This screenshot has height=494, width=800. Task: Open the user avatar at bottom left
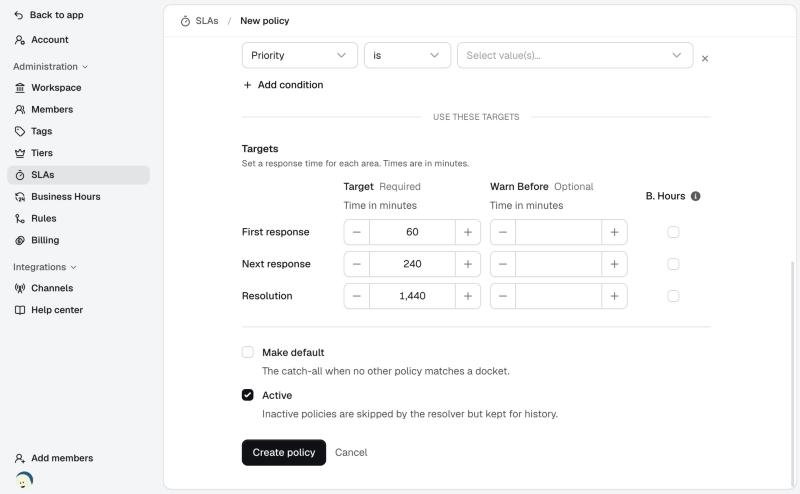pyautogui.click(x=24, y=480)
